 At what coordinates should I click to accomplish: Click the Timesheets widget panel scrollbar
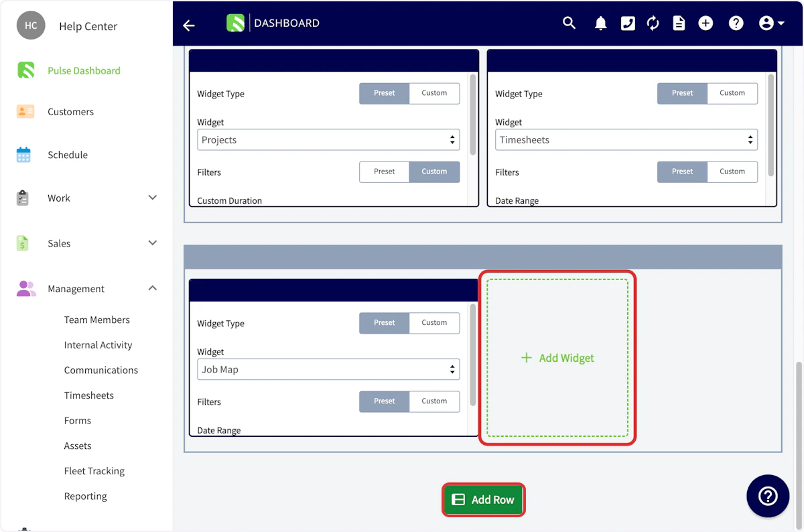point(771,125)
